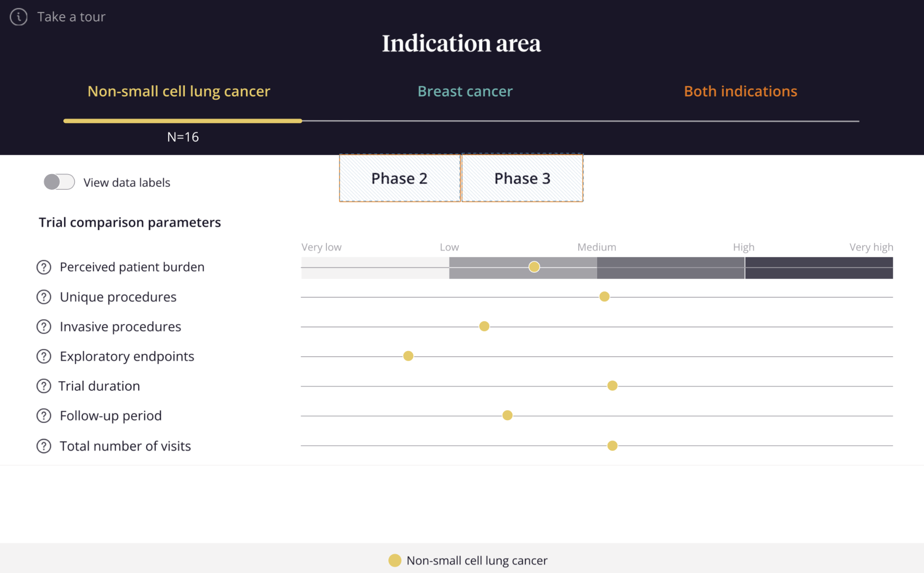The height and width of the screenshot is (573, 924).
Task: Click the Invasive procedures data point
Action: click(x=484, y=326)
